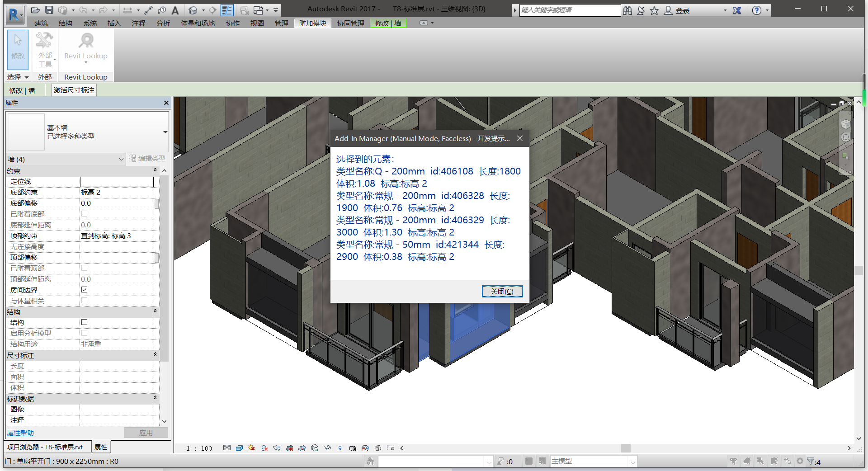Image resolution: width=868 pixels, height=471 pixels.
Task: Open the 建筑 ribbon tab
Action: pos(41,23)
